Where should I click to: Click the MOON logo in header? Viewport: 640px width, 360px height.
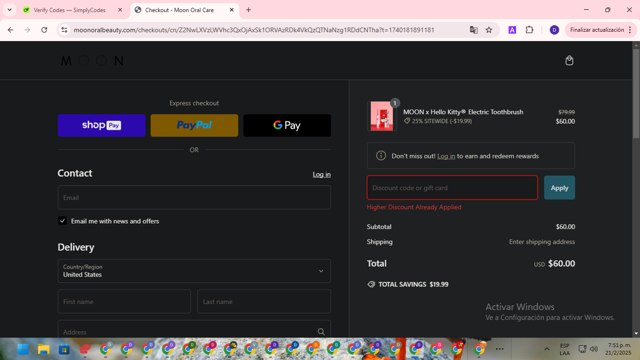pos(92,61)
